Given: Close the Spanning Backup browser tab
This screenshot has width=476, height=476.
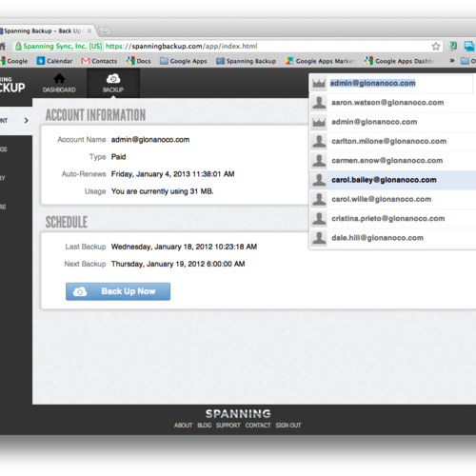Looking at the screenshot, I should pyautogui.click(x=89, y=30).
